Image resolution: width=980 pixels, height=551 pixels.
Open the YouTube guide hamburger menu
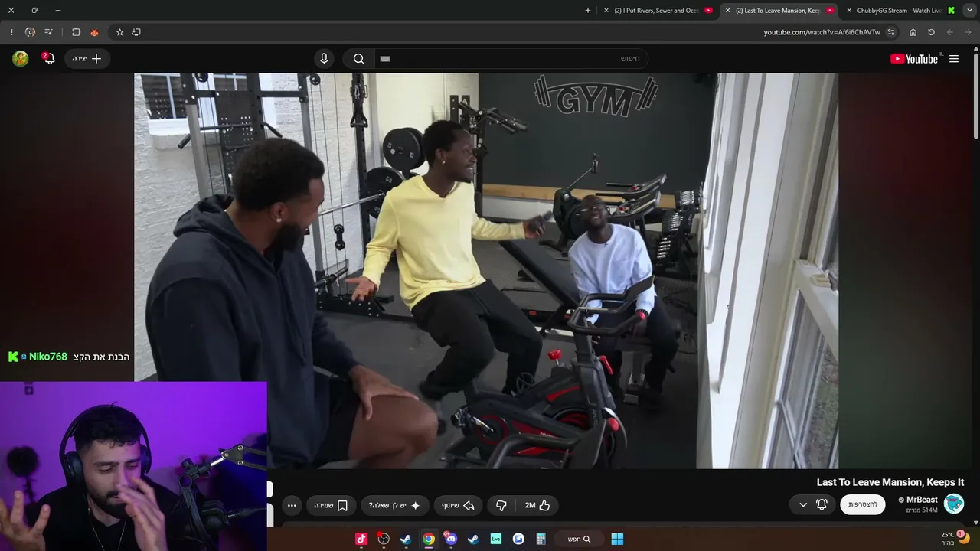click(954, 59)
